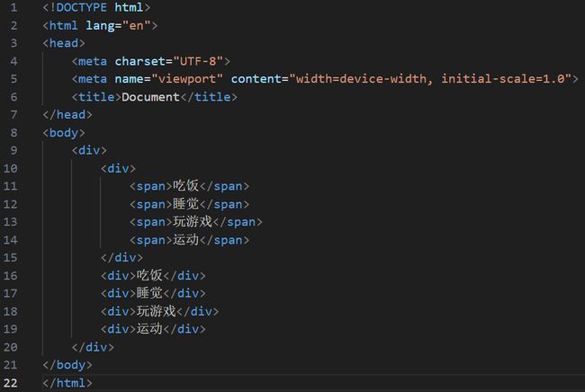Click the closing head tag

pyautogui.click(x=67, y=115)
